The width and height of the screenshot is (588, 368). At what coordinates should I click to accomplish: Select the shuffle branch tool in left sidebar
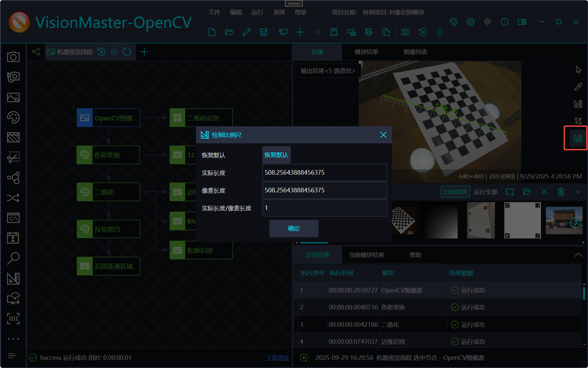(13, 198)
